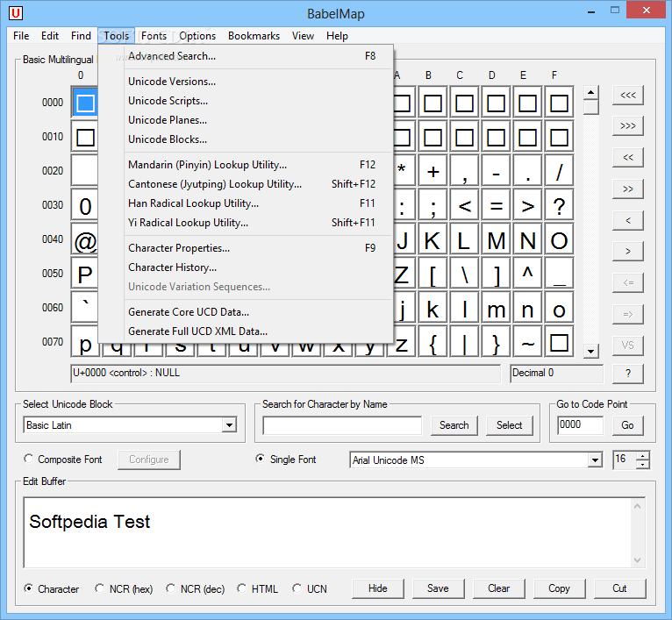
Task: Click the >> navigation button
Action: [x=628, y=189]
